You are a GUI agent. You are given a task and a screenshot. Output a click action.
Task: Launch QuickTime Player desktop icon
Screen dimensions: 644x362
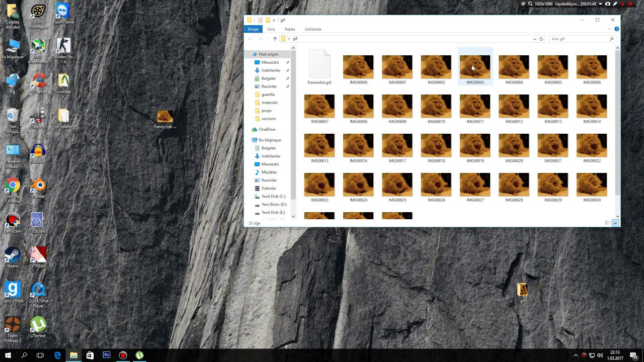(38, 295)
